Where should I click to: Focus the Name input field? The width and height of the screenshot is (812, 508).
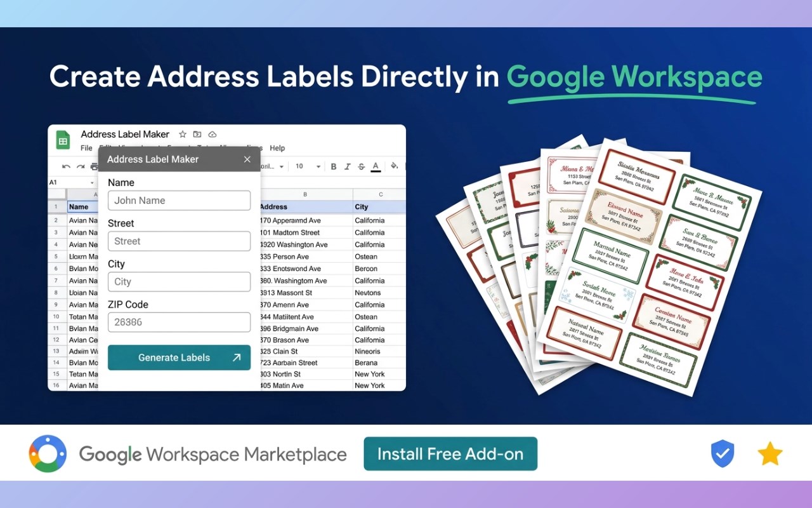(179, 201)
